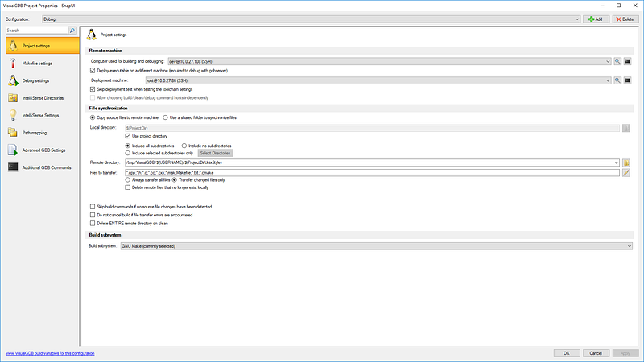This screenshot has width=644, height=362.
Task: Click the search magnifier icon beside Search box
Action: (x=72, y=31)
